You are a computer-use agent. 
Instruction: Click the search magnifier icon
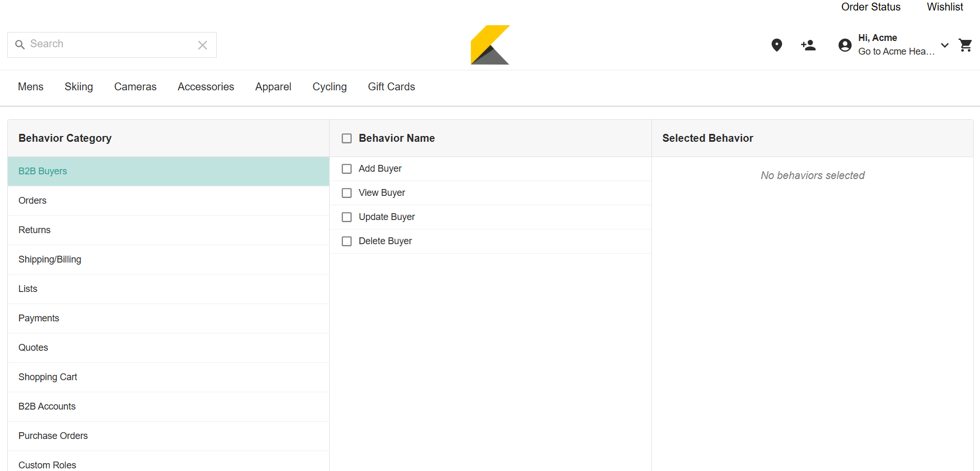[20, 45]
